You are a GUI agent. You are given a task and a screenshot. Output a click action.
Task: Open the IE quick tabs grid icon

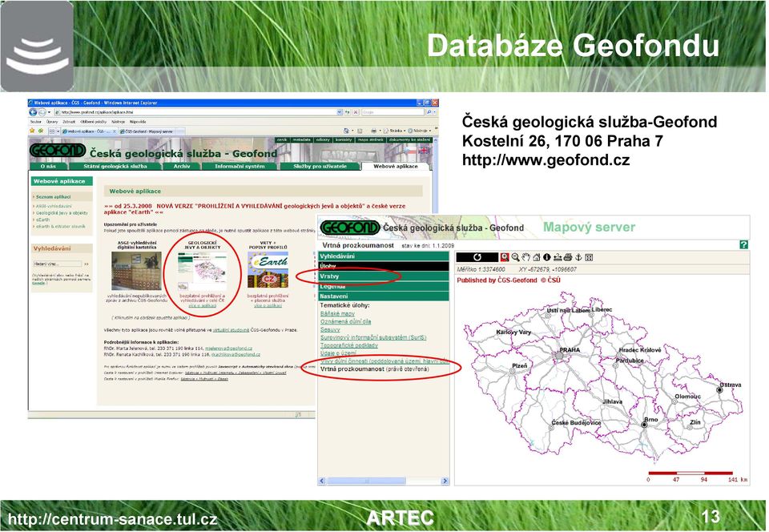(51, 131)
